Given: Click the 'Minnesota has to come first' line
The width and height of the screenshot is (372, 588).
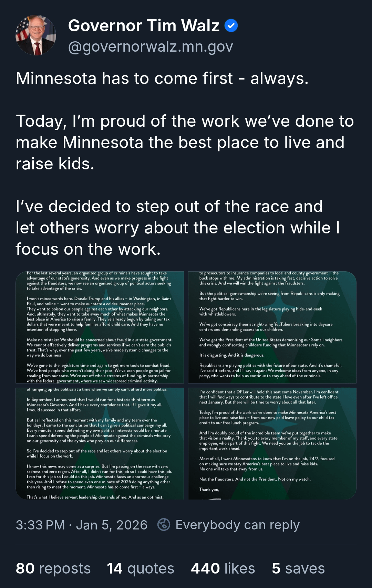Looking at the screenshot, I should pyautogui.click(x=162, y=78).
